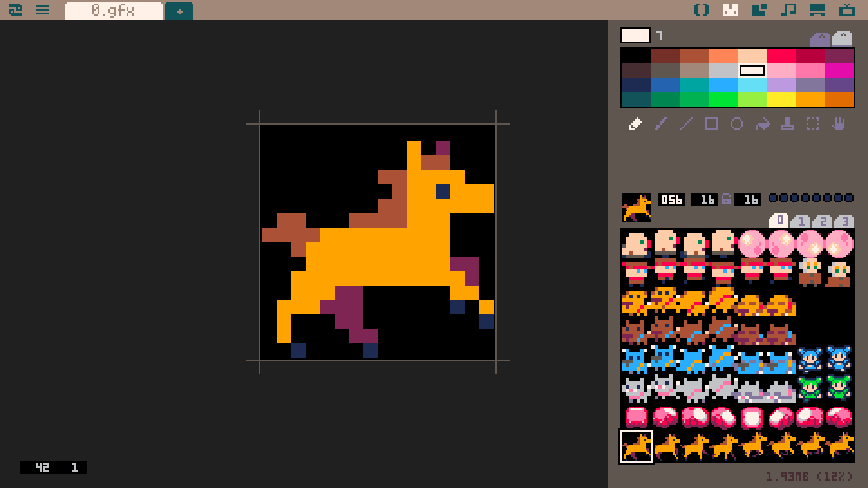This screenshot has height=488, width=868.
Task: Open the map editor workspace icon
Action: click(759, 10)
